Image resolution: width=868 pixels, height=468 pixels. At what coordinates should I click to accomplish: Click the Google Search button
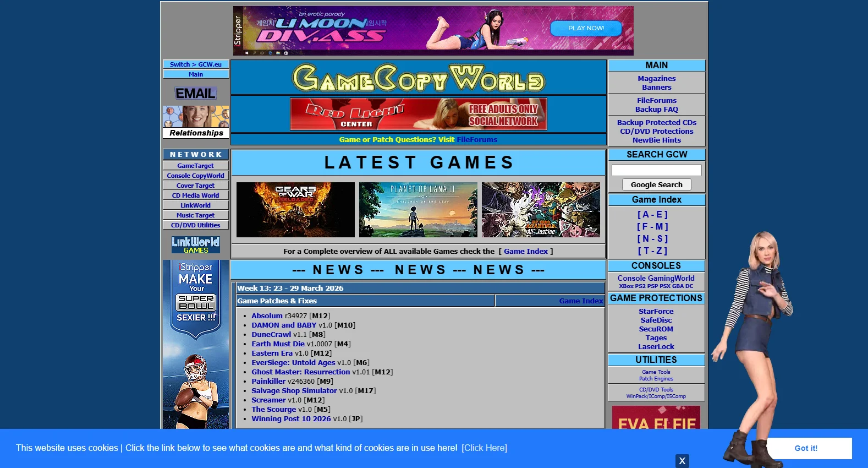[x=657, y=185]
